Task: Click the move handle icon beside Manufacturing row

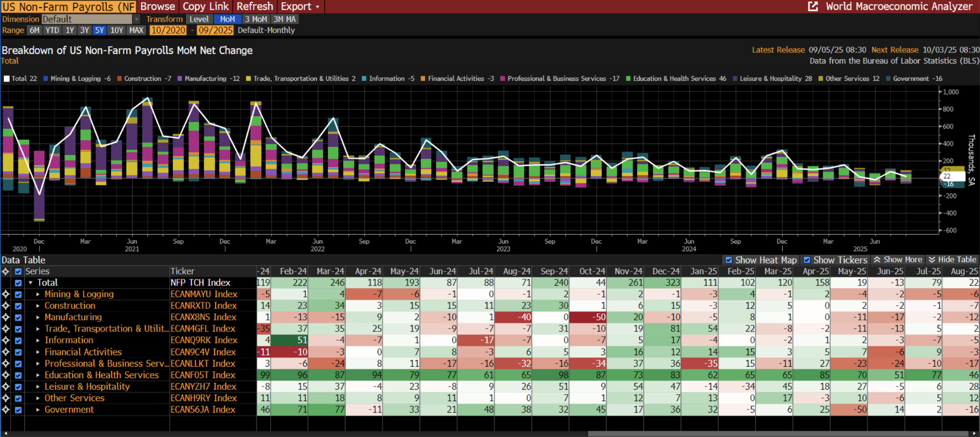Action: coord(6,317)
